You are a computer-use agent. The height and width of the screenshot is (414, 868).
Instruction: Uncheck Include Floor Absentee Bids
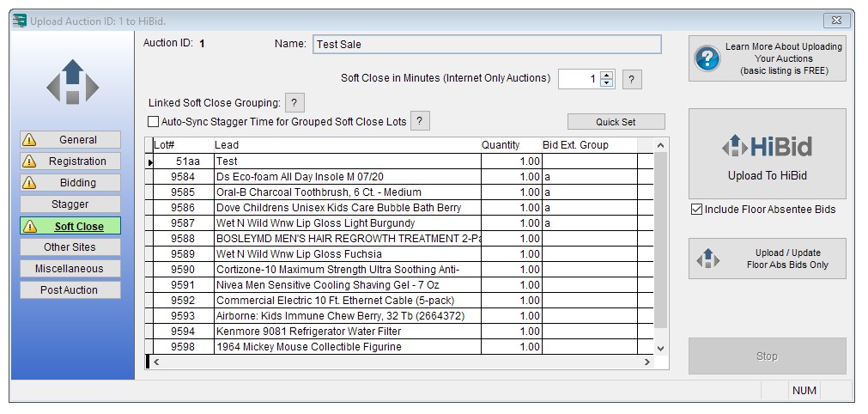click(x=697, y=210)
